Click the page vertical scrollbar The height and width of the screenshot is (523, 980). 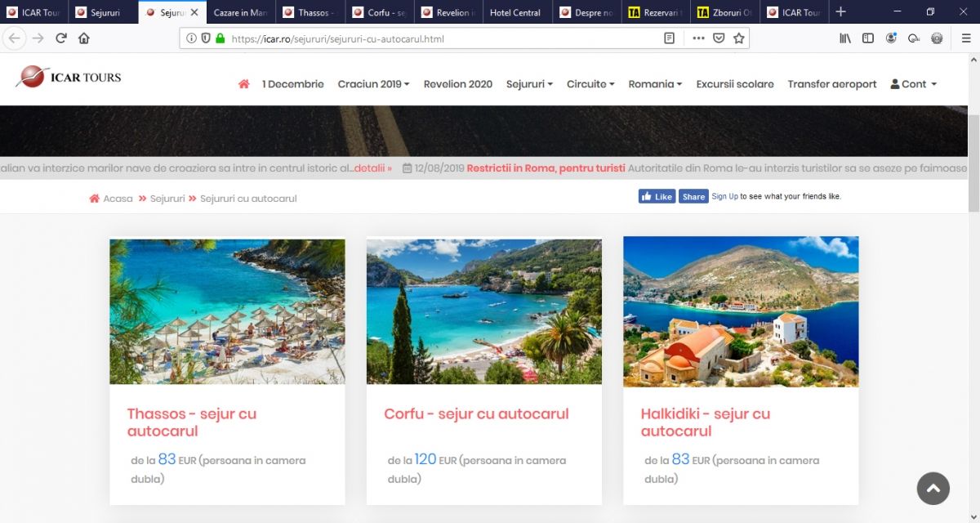(973, 163)
